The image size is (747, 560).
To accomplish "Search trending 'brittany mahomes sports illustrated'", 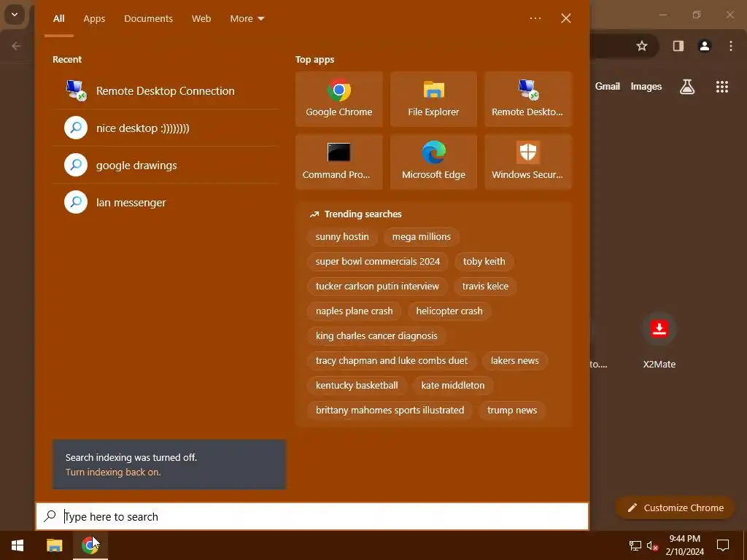I will [390, 410].
